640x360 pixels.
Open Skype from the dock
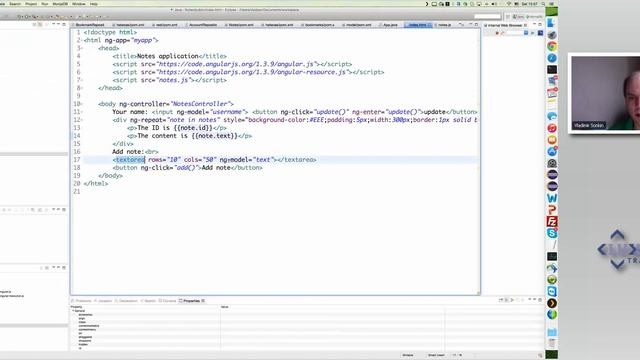point(552,233)
